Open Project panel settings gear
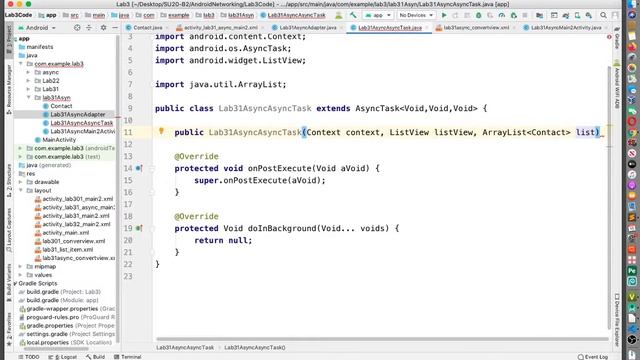The width and height of the screenshot is (640, 360). (103, 28)
